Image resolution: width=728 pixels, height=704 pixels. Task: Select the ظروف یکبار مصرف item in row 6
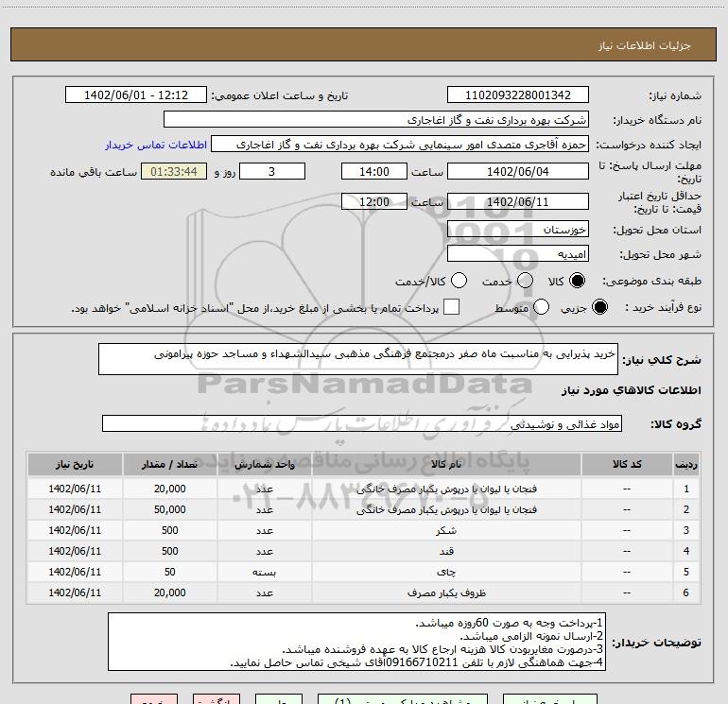pos(446,592)
